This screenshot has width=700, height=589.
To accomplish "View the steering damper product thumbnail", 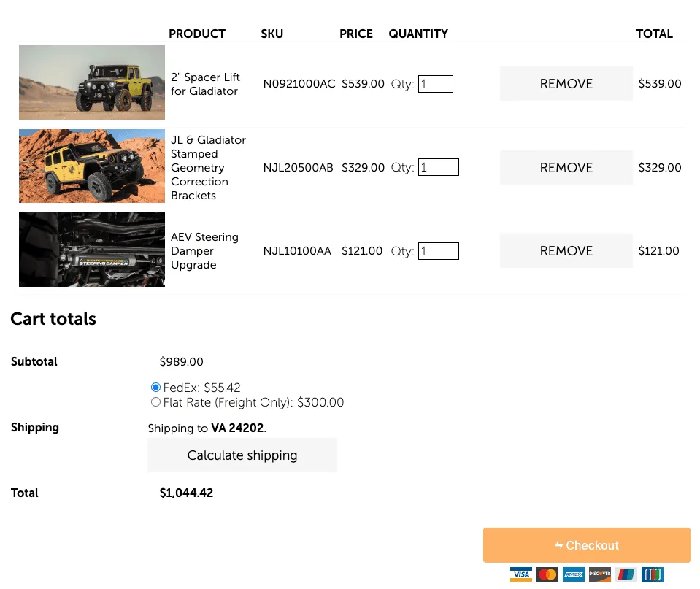I will click(x=92, y=250).
